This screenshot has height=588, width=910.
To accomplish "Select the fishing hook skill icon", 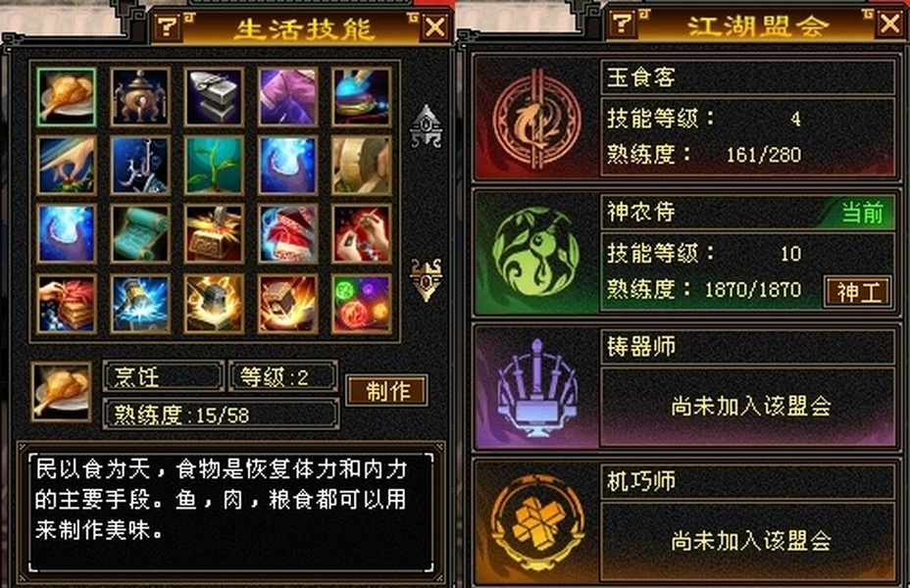I will coord(140,166).
